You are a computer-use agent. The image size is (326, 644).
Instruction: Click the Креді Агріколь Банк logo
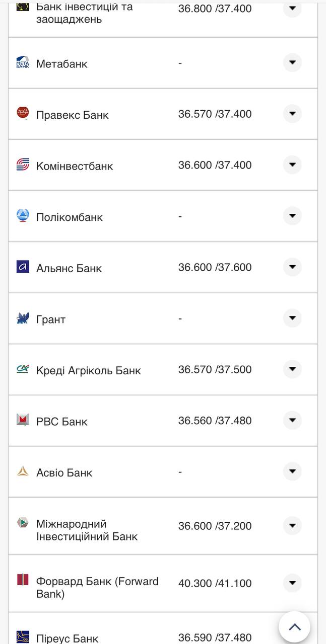click(23, 369)
